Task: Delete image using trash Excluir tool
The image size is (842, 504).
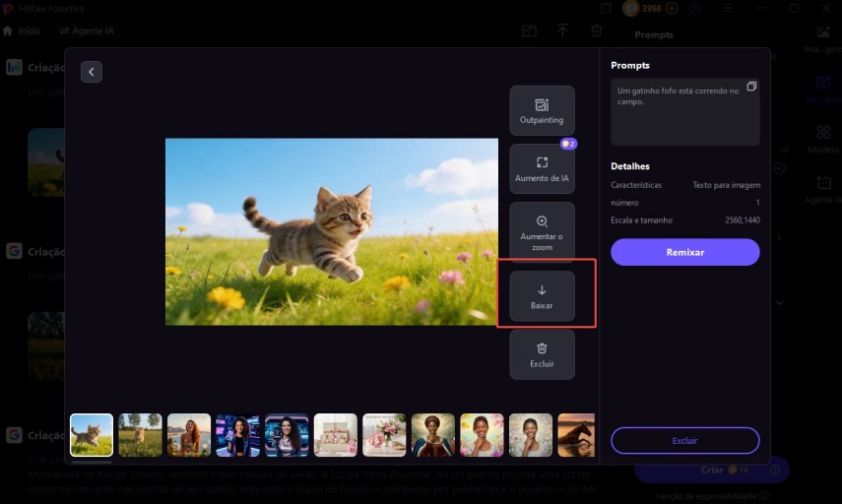Action: pyautogui.click(x=542, y=354)
